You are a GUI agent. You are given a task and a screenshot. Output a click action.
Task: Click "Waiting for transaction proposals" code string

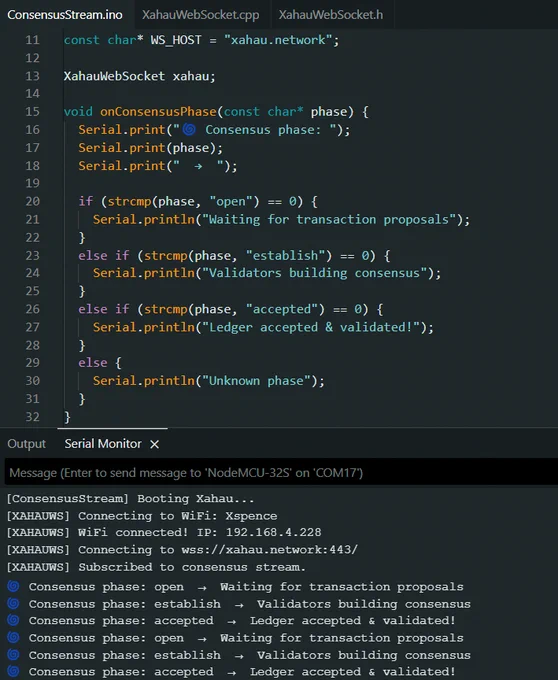tap(329, 219)
